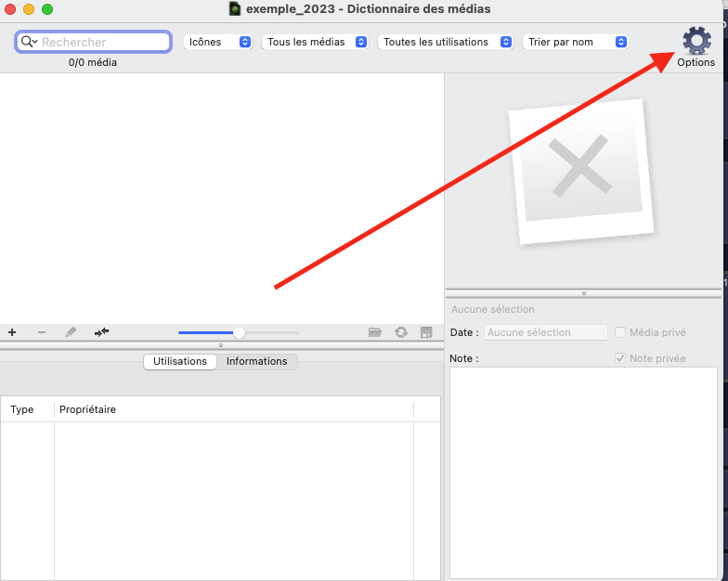The height and width of the screenshot is (581, 728).
Task: Click the magnifying glass search icon
Action: tap(29, 42)
